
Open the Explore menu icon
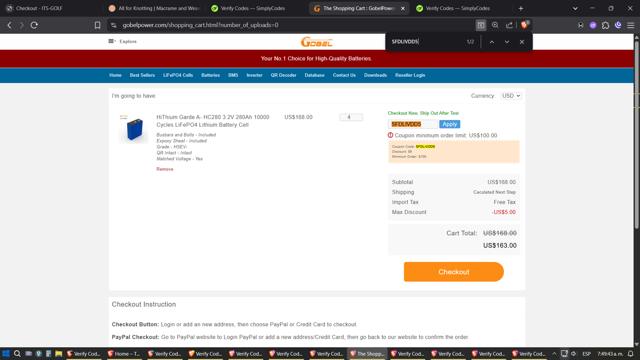[x=111, y=41]
